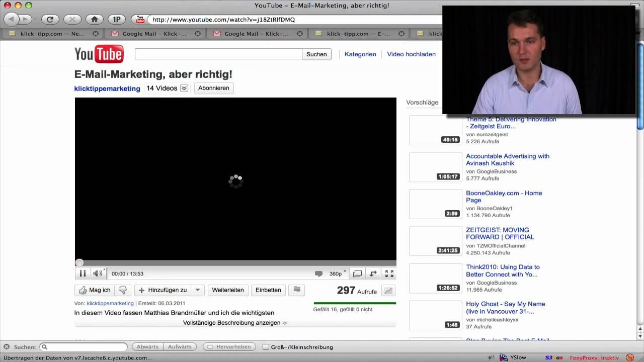The height and width of the screenshot is (362, 644).
Task: Toggle the annotations speech bubble icon
Action: 318,274
